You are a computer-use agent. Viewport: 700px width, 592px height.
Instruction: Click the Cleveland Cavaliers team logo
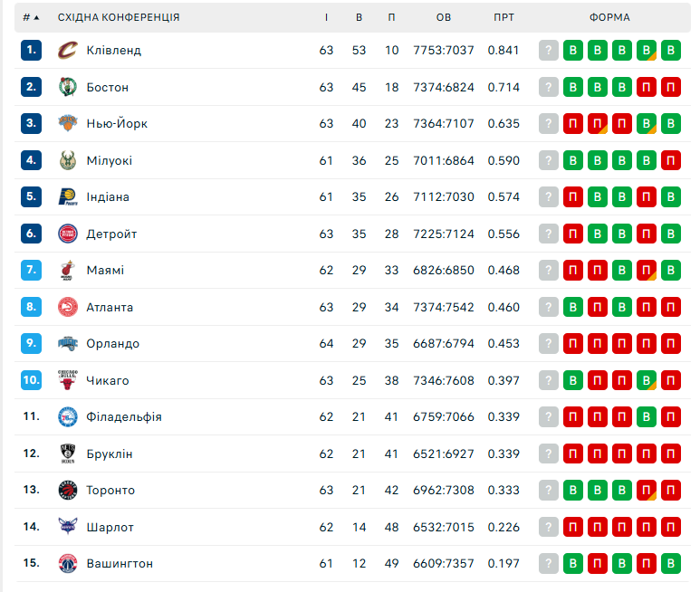coord(68,51)
